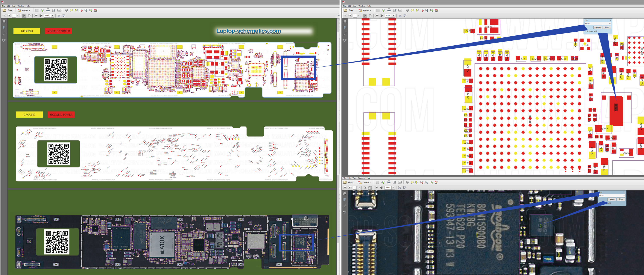Click fit-one-full-page icon in left window
The image size is (644, 275).
[64, 15]
